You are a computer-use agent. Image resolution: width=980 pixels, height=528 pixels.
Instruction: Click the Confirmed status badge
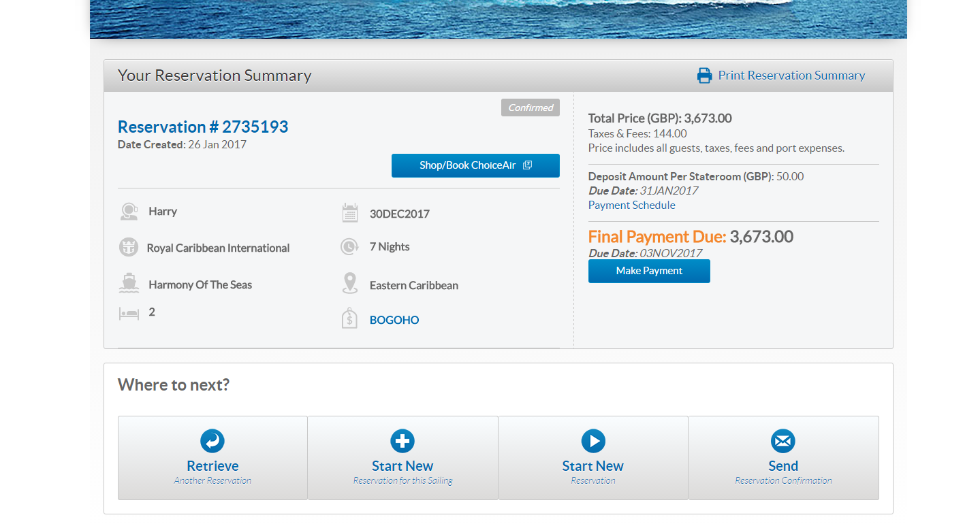[x=531, y=108]
